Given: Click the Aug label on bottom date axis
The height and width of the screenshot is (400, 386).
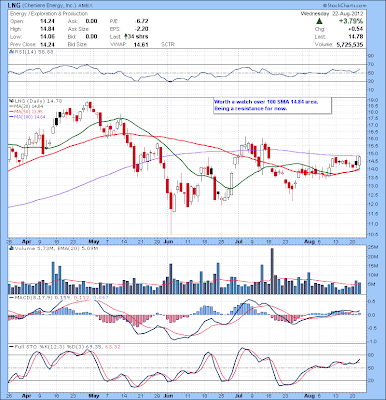Looking at the screenshot, I should pos(309,396).
